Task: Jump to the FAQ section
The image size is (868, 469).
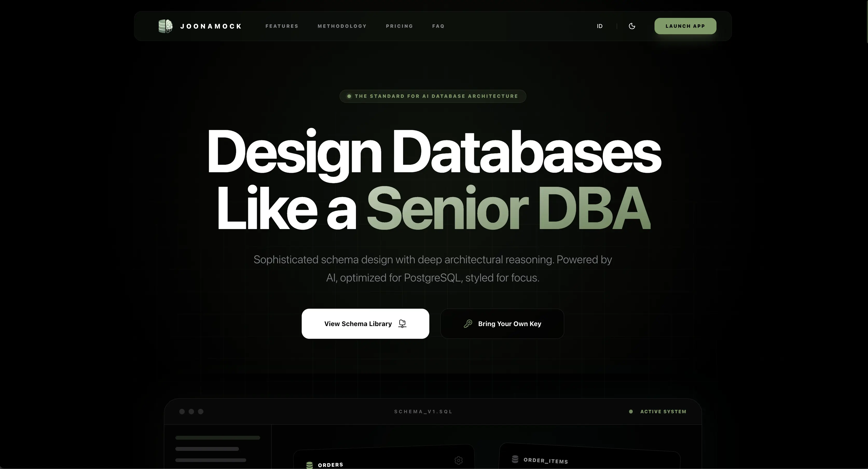Action: (x=438, y=26)
